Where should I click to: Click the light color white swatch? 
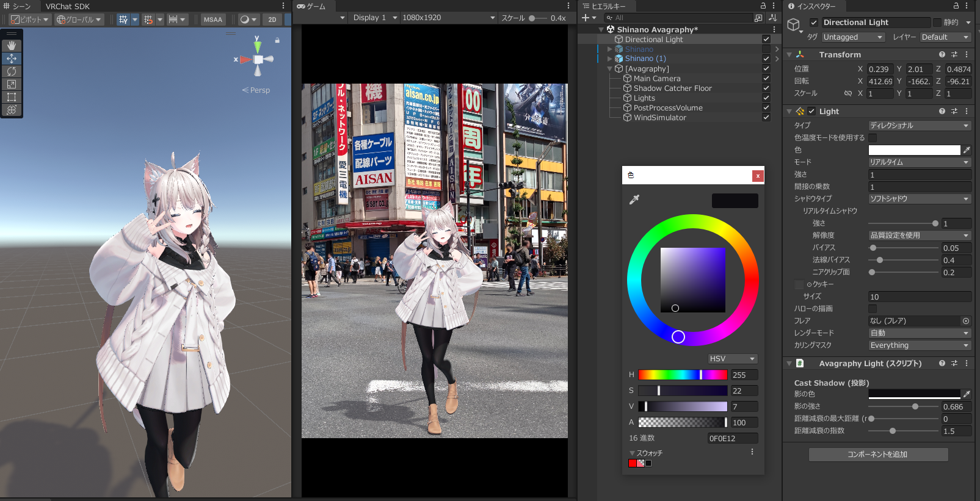coord(914,150)
